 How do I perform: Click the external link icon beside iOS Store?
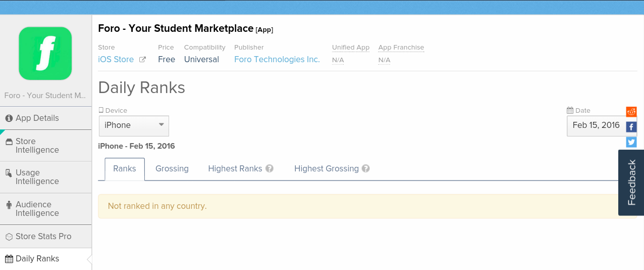click(142, 60)
